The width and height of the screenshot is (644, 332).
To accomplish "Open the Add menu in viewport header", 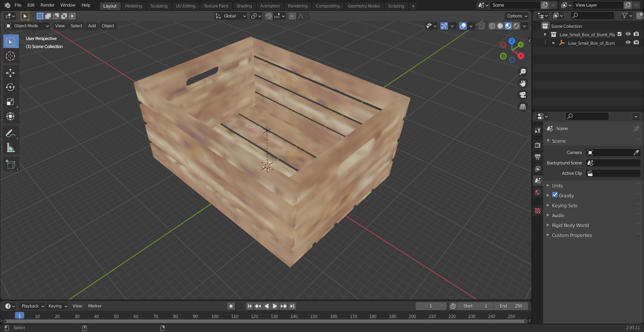I will pos(92,26).
